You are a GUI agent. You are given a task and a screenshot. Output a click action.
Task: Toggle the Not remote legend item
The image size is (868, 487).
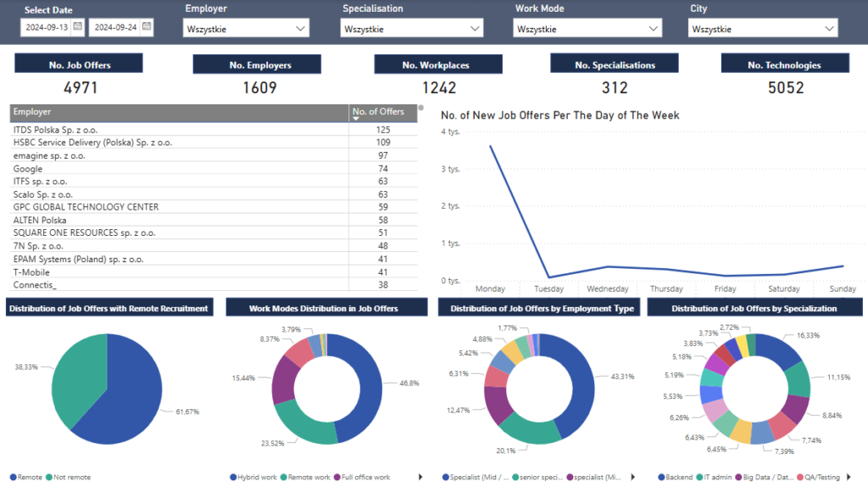70,478
